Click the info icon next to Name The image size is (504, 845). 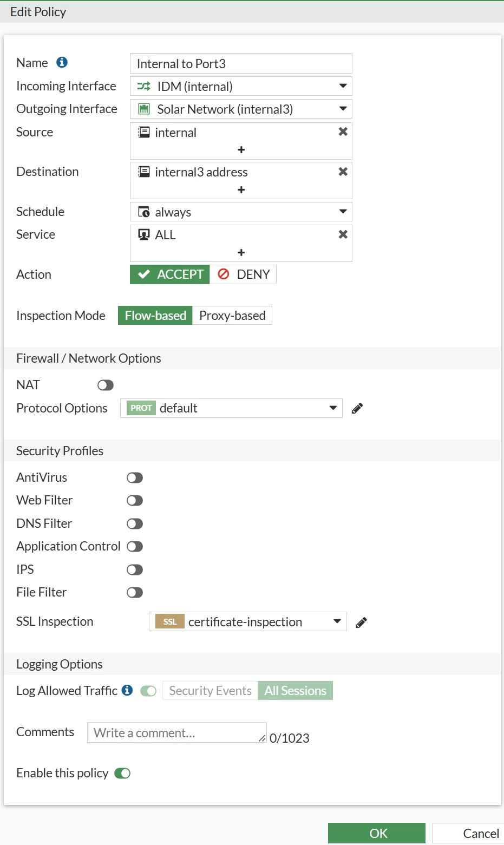62,62
